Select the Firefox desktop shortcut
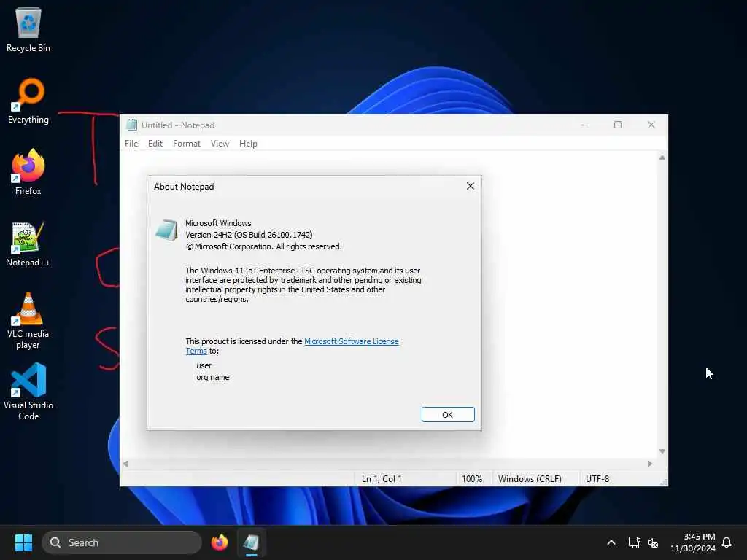 tap(28, 172)
